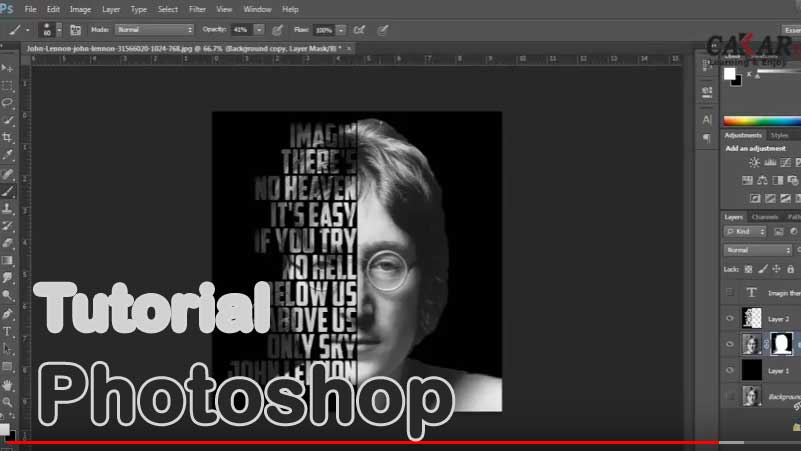Toggle lock position
801x451 pixels.
click(776, 269)
